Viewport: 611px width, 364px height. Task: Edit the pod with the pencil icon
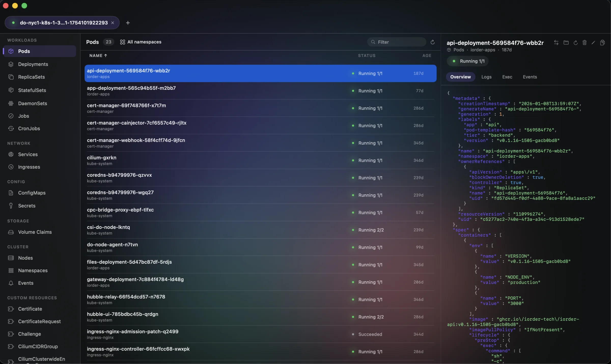(593, 43)
